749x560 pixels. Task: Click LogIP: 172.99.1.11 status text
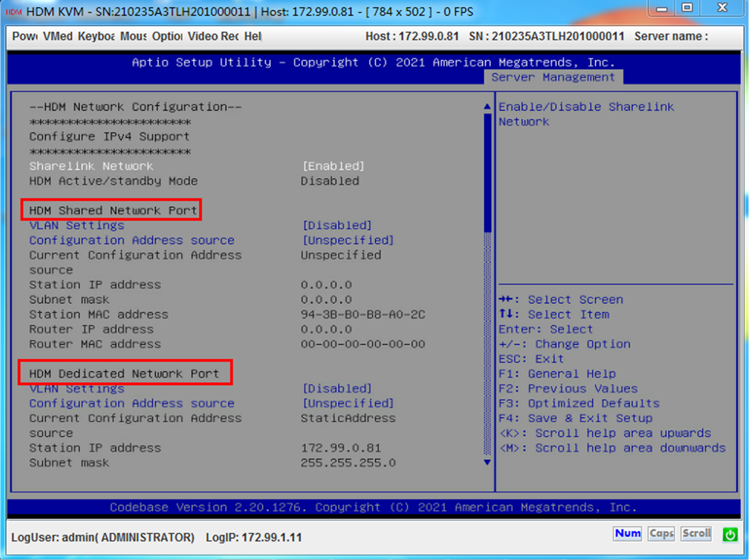point(254,537)
